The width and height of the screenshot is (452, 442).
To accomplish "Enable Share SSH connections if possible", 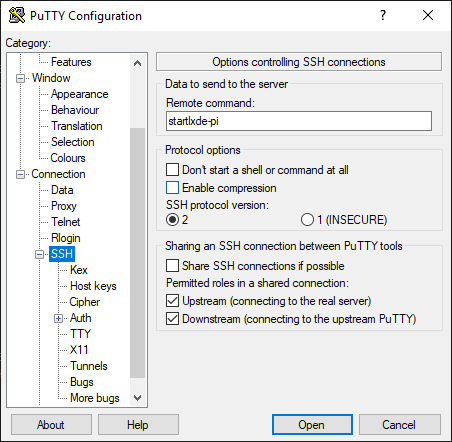I will click(x=172, y=266).
